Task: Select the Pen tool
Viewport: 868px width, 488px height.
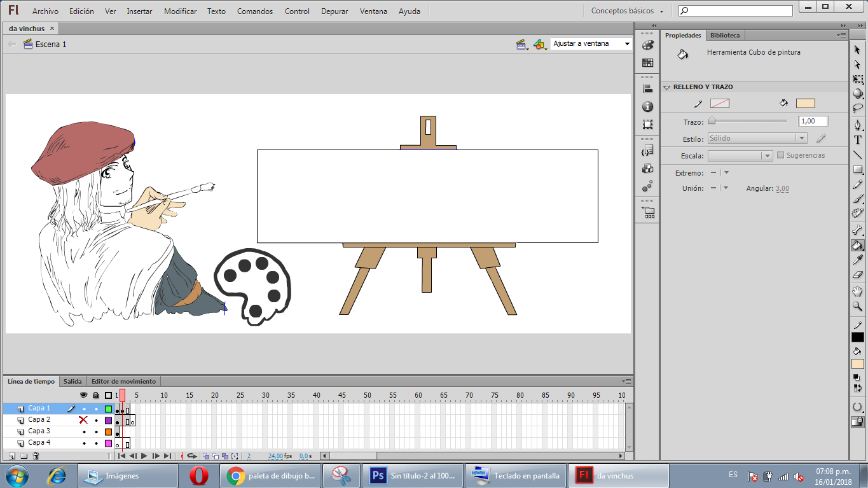Action: click(858, 125)
